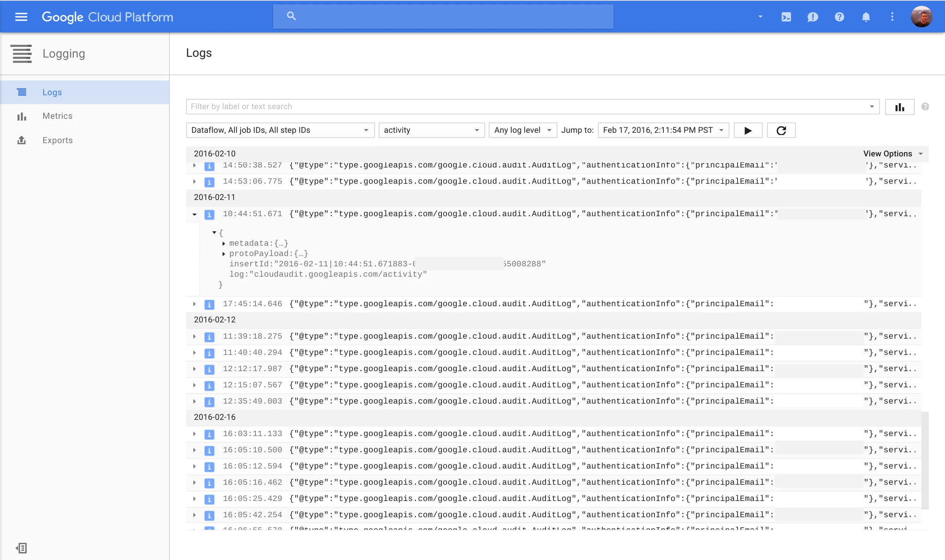The width and height of the screenshot is (945, 560).
Task: Expand the protoPayload node
Action: point(224,254)
